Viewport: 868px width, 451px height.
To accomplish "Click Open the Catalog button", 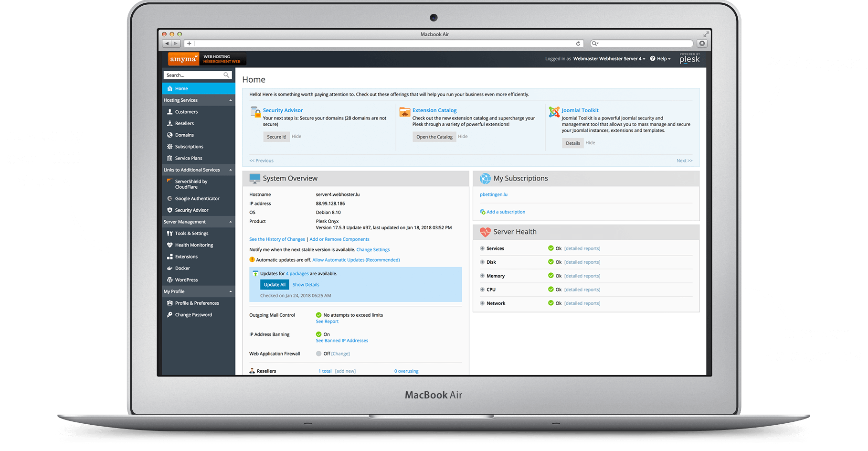I will pos(434,137).
